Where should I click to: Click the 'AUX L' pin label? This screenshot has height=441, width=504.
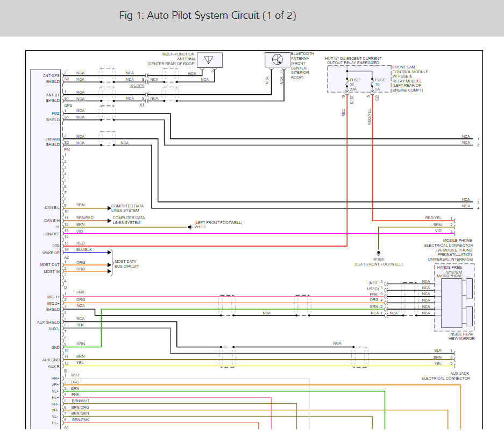point(54,329)
